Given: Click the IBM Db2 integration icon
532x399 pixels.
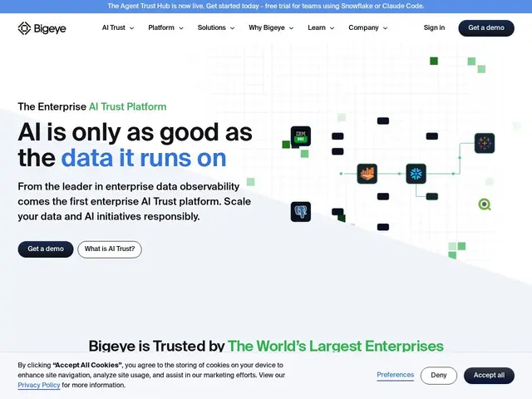Looking at the screenshot, I should 301,136.
